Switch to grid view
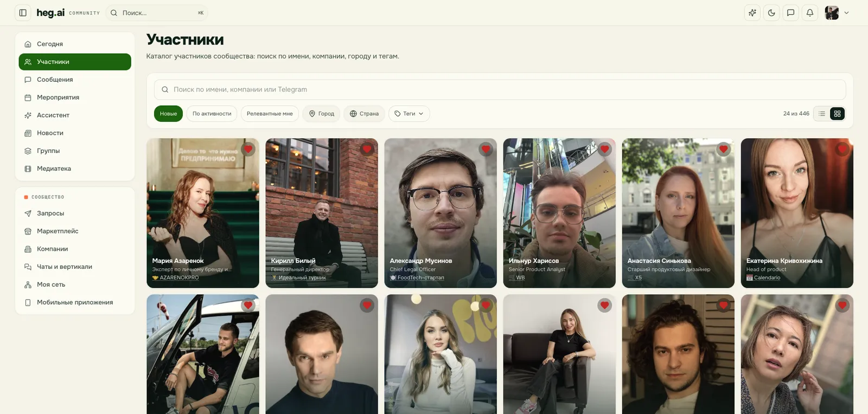Image resolution: width=868 pixels, height=414 pixels. [x=837, y=114]
